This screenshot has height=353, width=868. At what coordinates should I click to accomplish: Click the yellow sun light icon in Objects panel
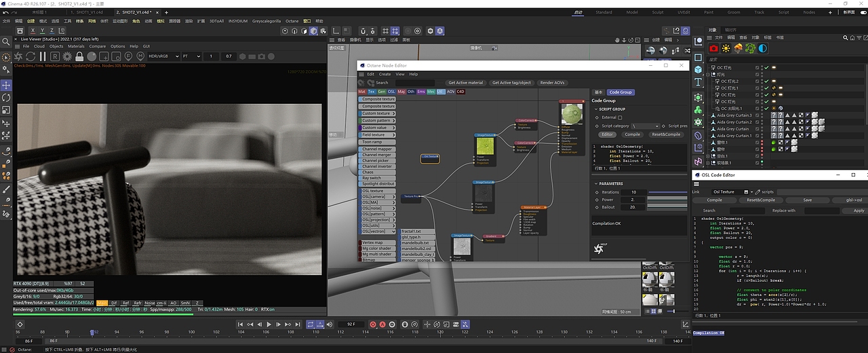tap(726, 48)
